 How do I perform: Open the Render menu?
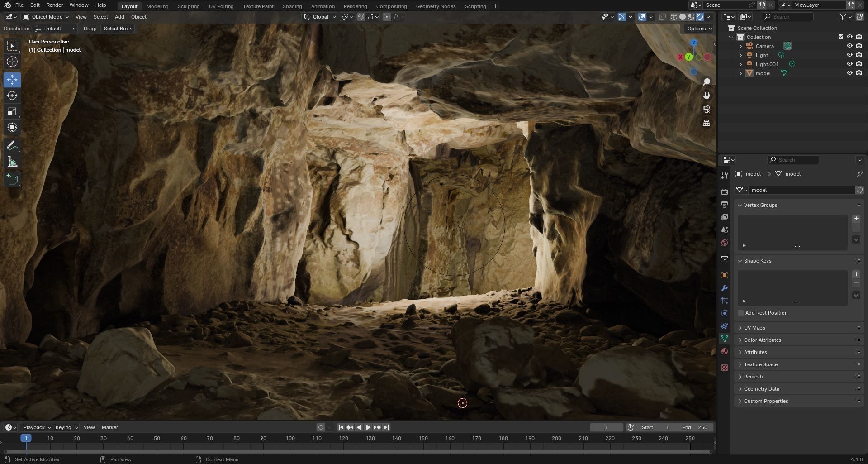(55, 5)
